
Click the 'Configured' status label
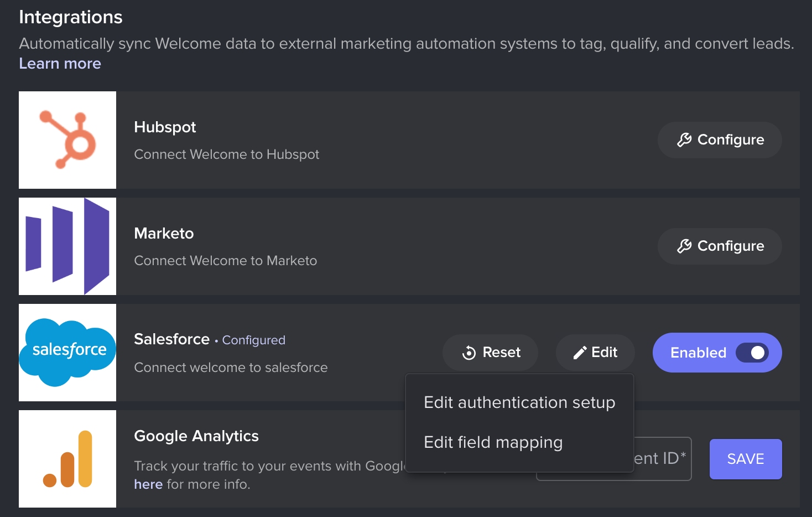[254, 340]
